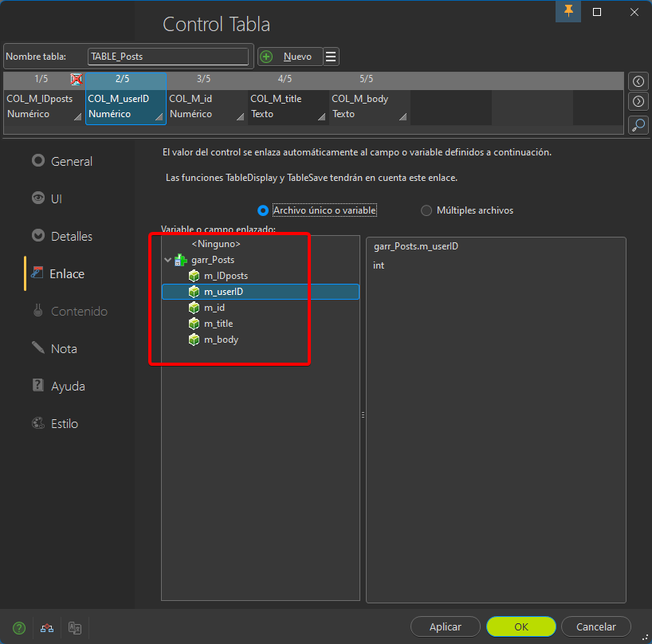Click the Cancelar button

pos(596,626)
